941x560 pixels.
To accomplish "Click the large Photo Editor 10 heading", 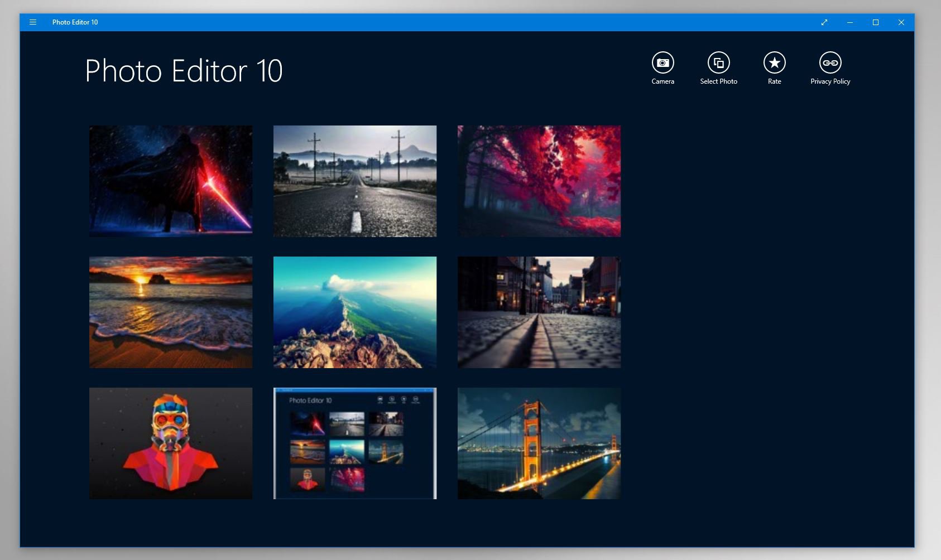I will tap(184, 71).
